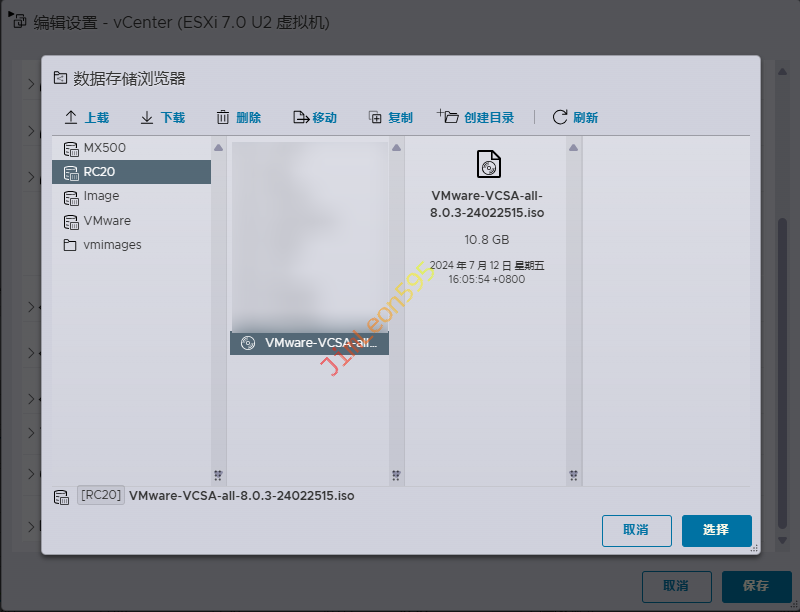Screen dimensions: 800x612
Task: Click the [RC20] path label at bottom
Action: [x=101, y=495]
